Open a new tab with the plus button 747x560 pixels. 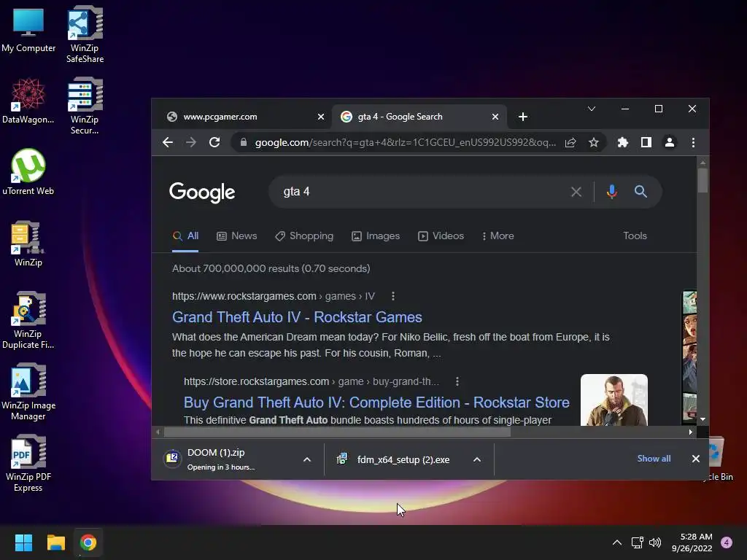pos(522,117)
